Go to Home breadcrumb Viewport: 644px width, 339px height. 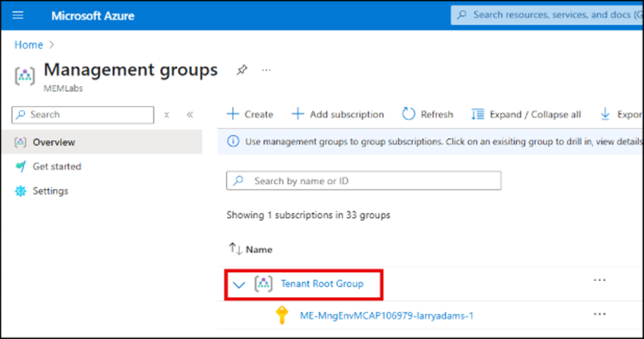click(29, 45)
